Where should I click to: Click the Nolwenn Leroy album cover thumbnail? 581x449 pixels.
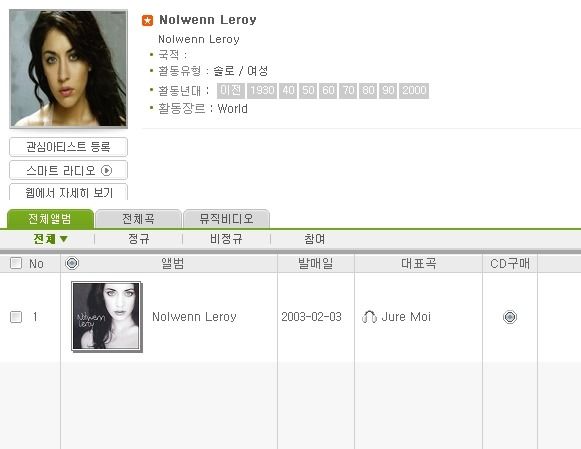106,316
